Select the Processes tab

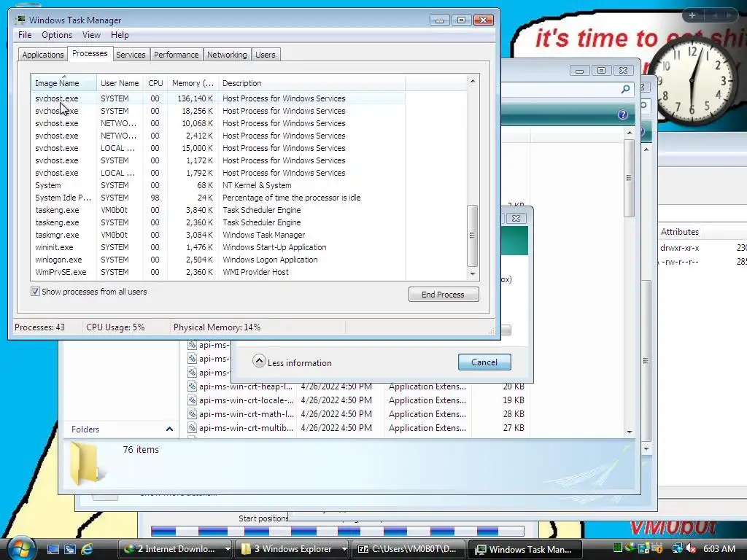pos(90,53)
